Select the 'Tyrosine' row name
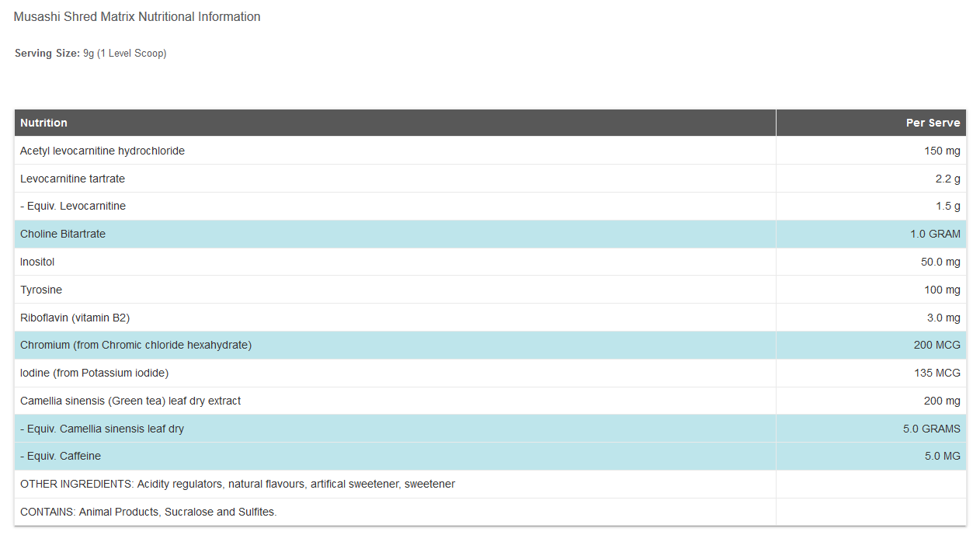This screenshot has height=542, width=980. (x=41, y=290)
